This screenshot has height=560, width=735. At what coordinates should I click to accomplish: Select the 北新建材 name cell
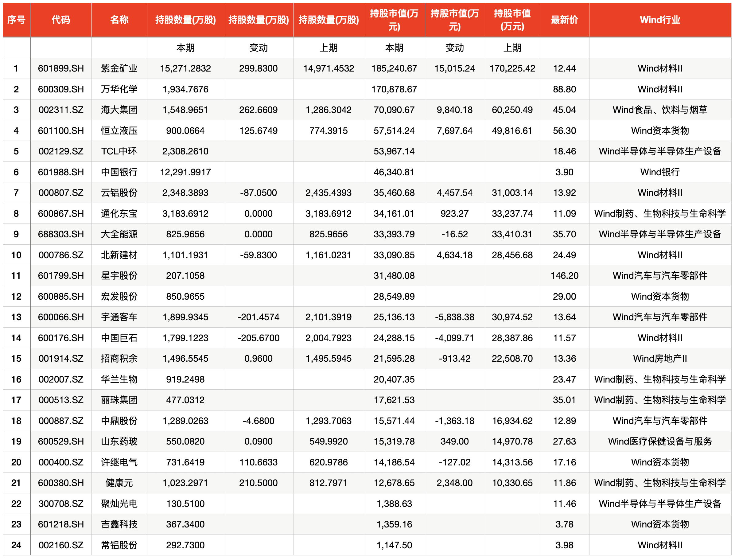tap(119, 255)
